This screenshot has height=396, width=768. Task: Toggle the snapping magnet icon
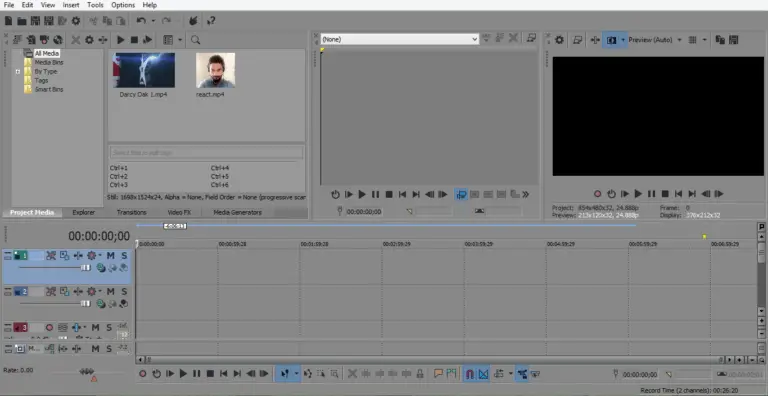469,374
